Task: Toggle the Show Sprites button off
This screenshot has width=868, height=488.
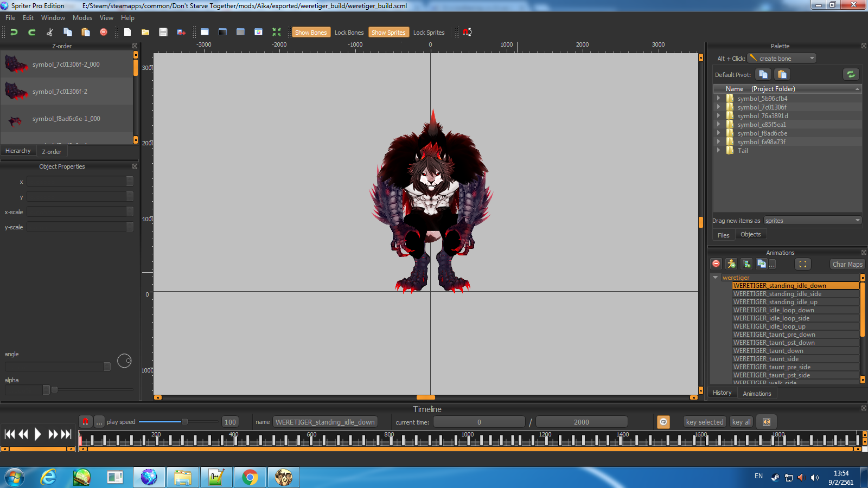Action: (388, 33)
